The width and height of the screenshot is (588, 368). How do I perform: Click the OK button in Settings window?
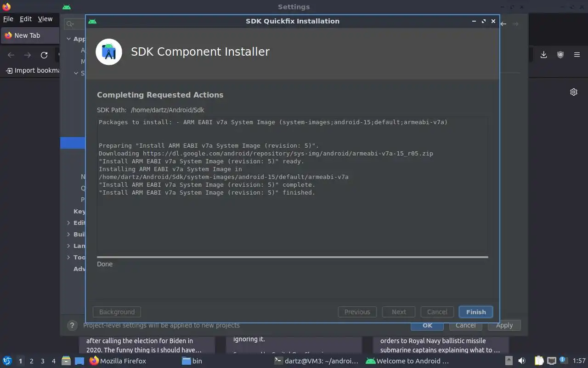pyautogui.click(x=427, y=325)
